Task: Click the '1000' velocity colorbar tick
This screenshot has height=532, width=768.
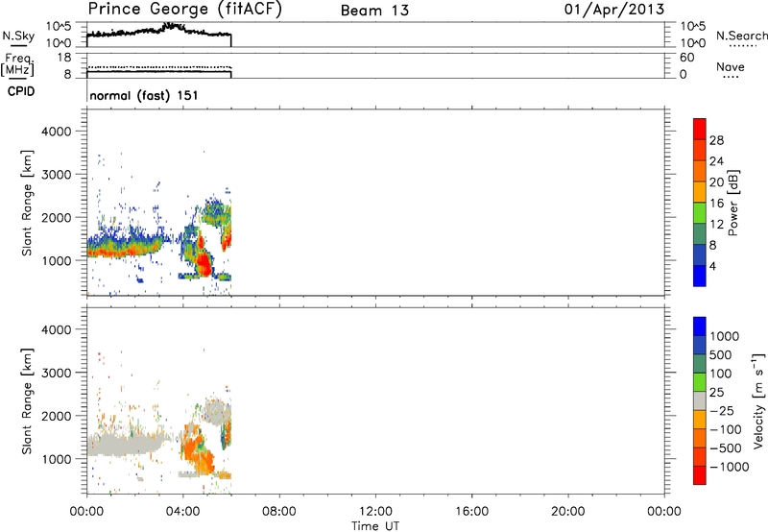Action: point(725,336)
